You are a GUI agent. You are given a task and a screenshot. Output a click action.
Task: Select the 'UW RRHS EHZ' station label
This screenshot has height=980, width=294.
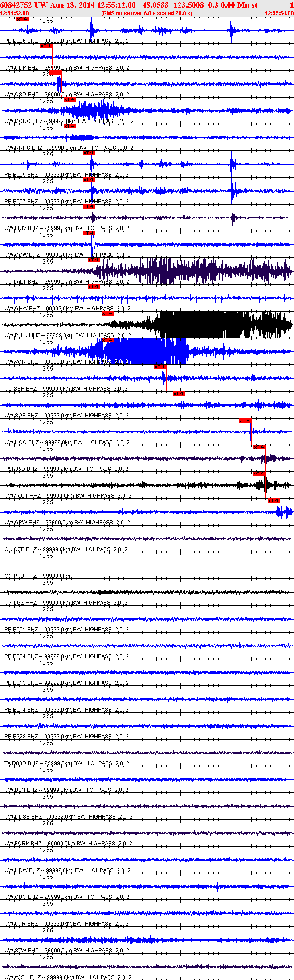[x=24, y=148]
